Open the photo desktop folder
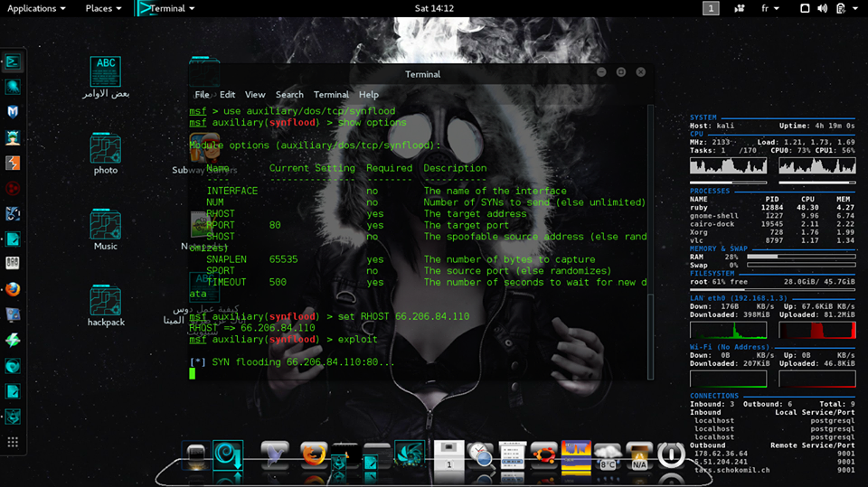The image size is (868, 487). pyautogui.click(x=106, y=154)
